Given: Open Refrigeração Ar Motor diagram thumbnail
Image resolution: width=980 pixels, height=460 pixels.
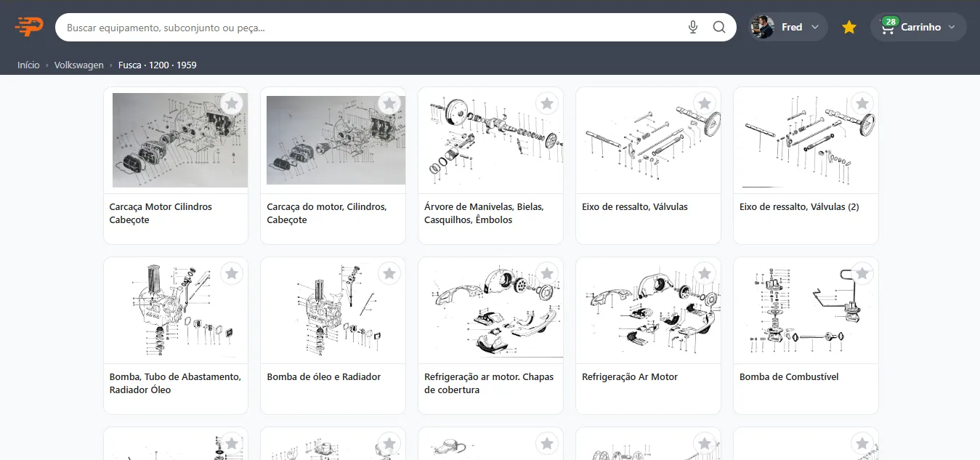Looking at the screenshot, I should (x=648, y=310).
